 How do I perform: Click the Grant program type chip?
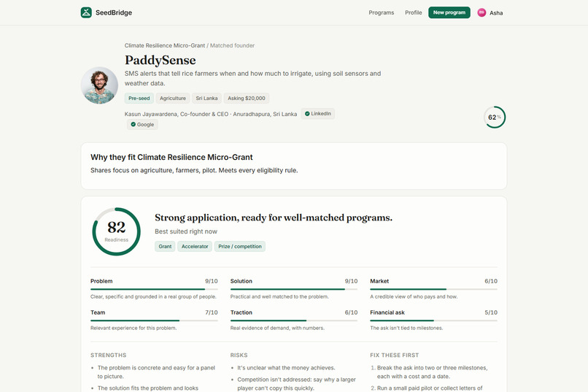(165, 247)
